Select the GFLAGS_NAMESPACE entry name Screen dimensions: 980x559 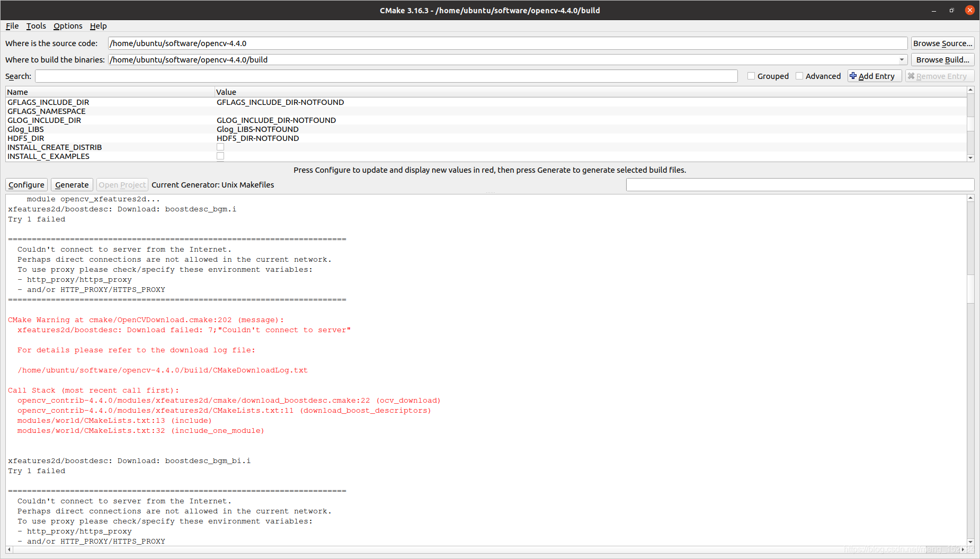tap(47, 111)
